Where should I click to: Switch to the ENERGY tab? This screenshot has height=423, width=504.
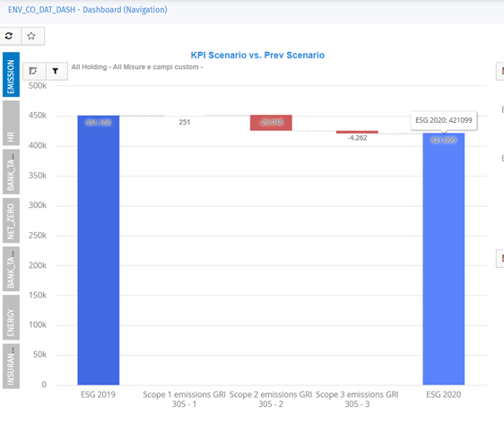[x=11, y=317]
